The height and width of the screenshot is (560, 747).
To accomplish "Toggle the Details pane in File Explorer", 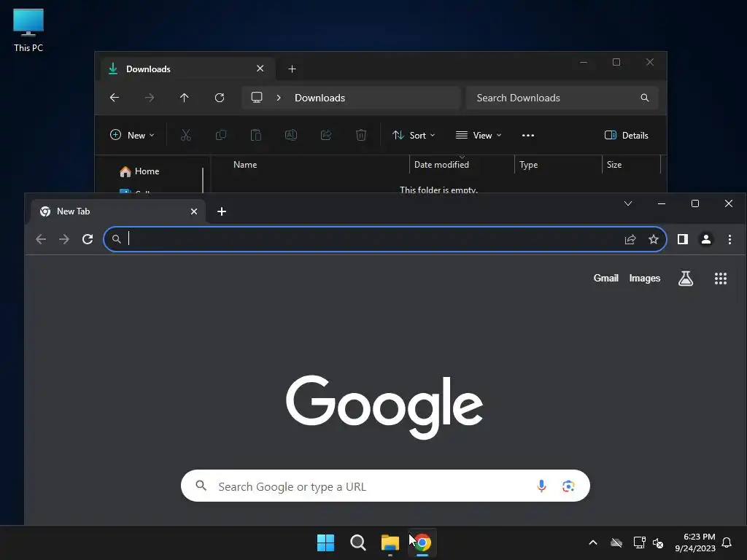I will pos(626,135).
